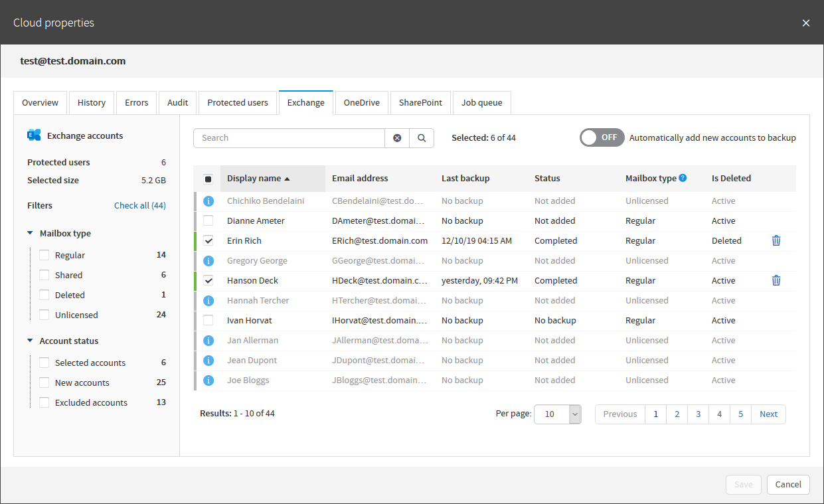Screen dimensions: 824x504
Task: Collapse the Account status filter group
Action: [x=30, y=341]
